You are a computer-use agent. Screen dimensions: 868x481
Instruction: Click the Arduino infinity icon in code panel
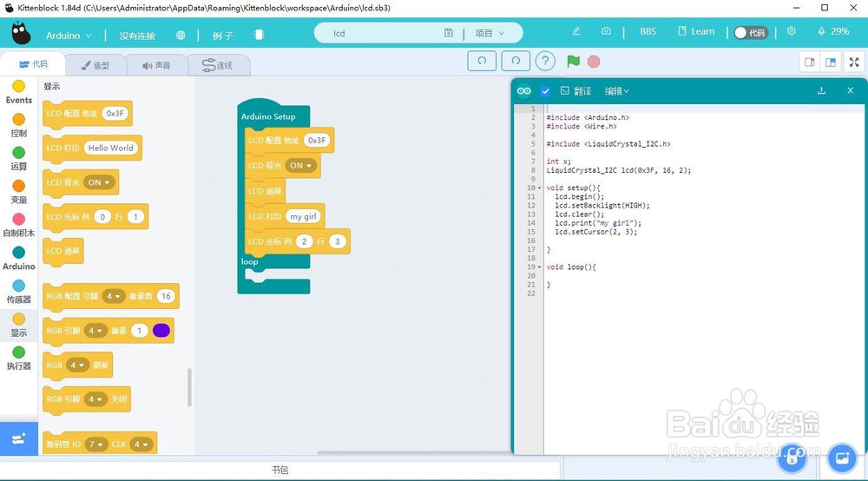[523, 91]
